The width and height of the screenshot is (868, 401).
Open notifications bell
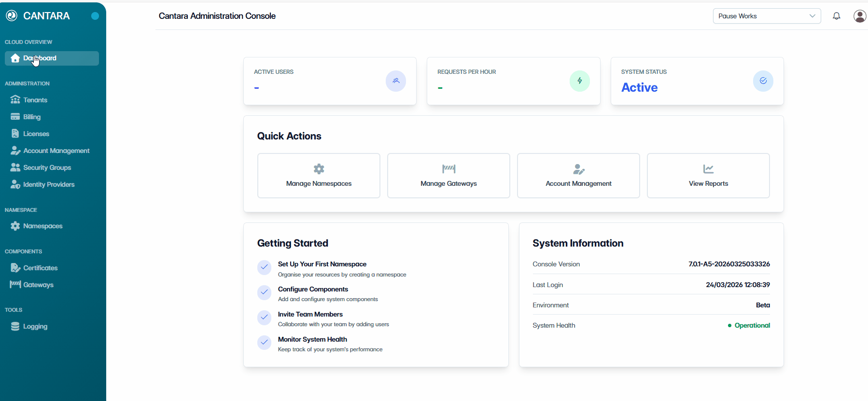[x=837, y=16]
